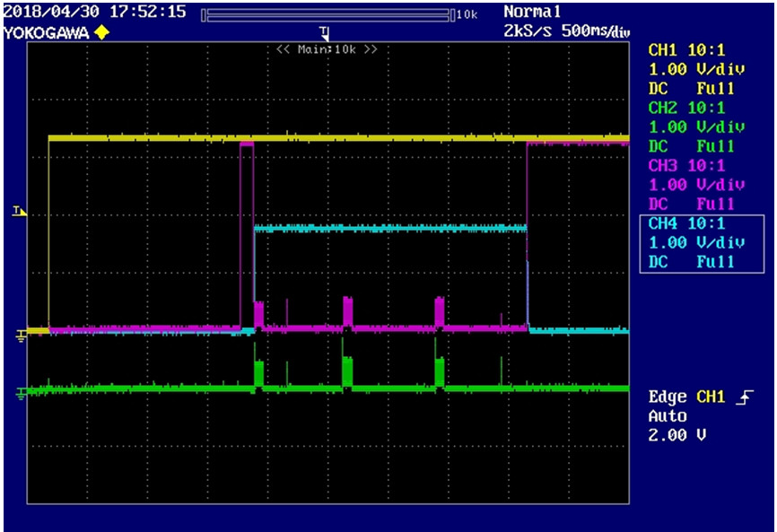Click the record length bar at top

click(328, 15)
